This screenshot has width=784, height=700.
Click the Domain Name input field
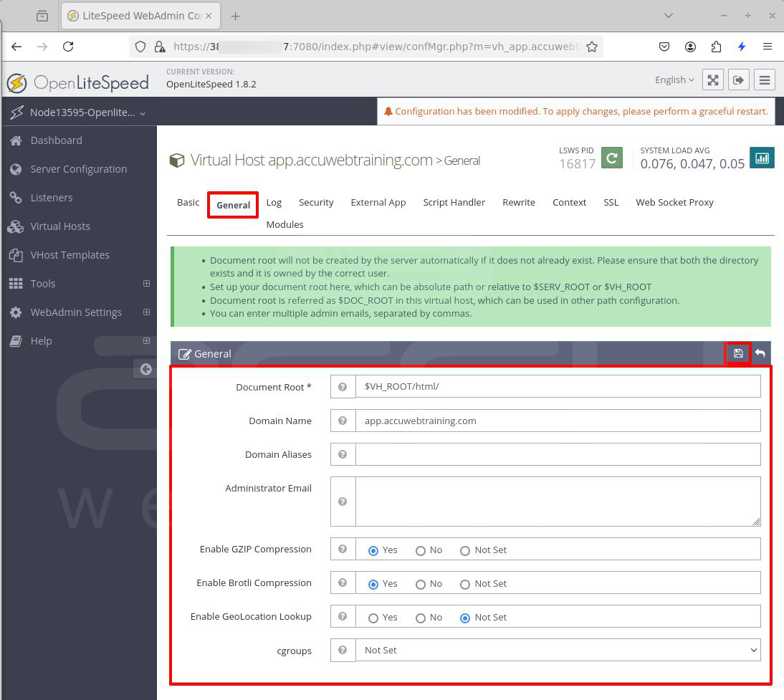point(558,421)
